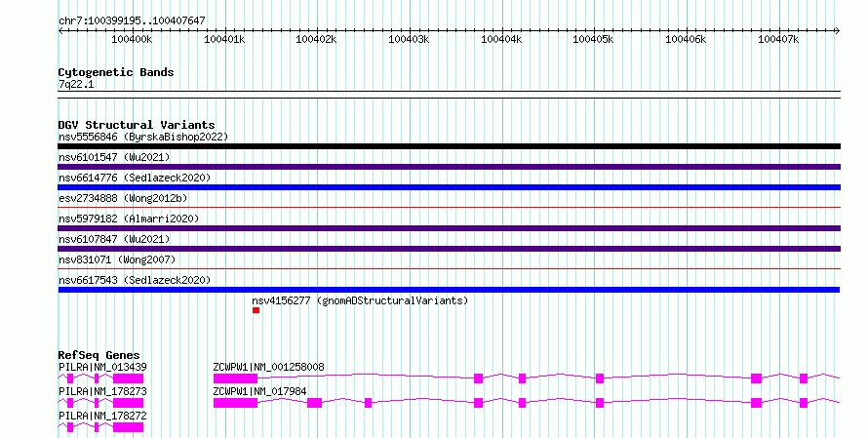
Task: Select the purple bar under nsv5979182
Action: click(449, 228)
